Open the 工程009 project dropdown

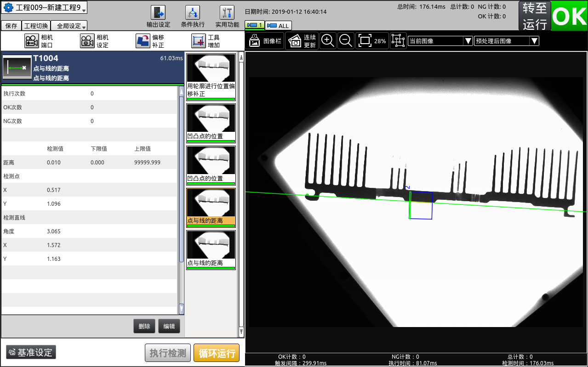click(45, 8)
